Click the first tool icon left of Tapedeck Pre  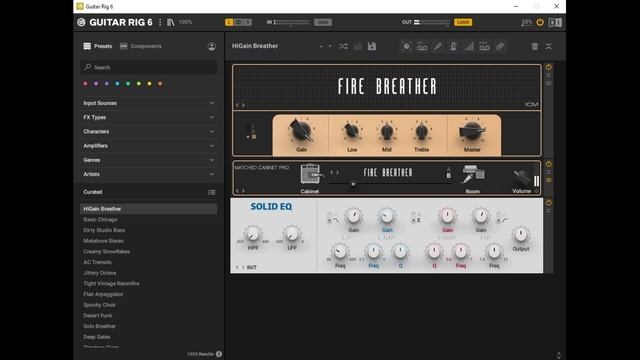click(407, 46)
